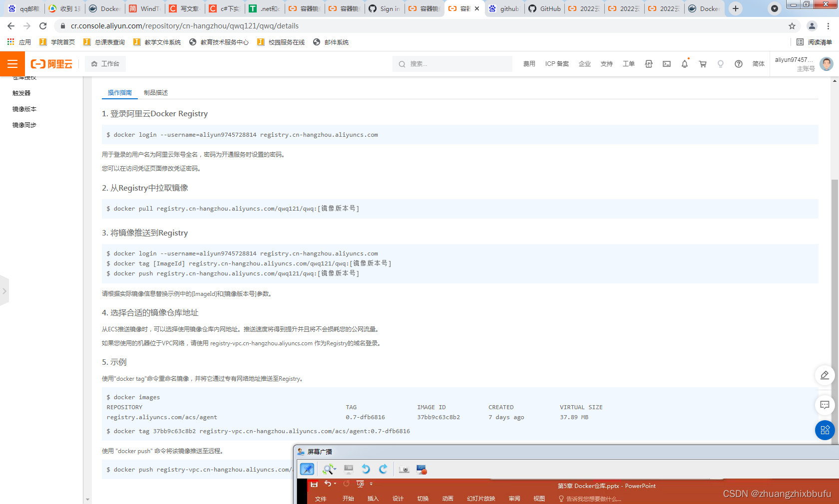Viewport: 839px width, 504px height.
Task: Click the magnifier zoom icon in broadcast toolbar
Action: click(329, 469)
